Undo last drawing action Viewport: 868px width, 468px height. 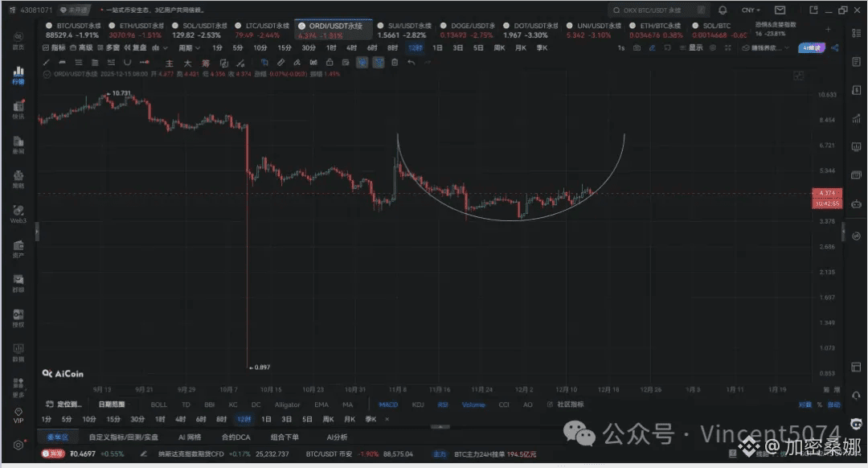click(x=411, y=63)
